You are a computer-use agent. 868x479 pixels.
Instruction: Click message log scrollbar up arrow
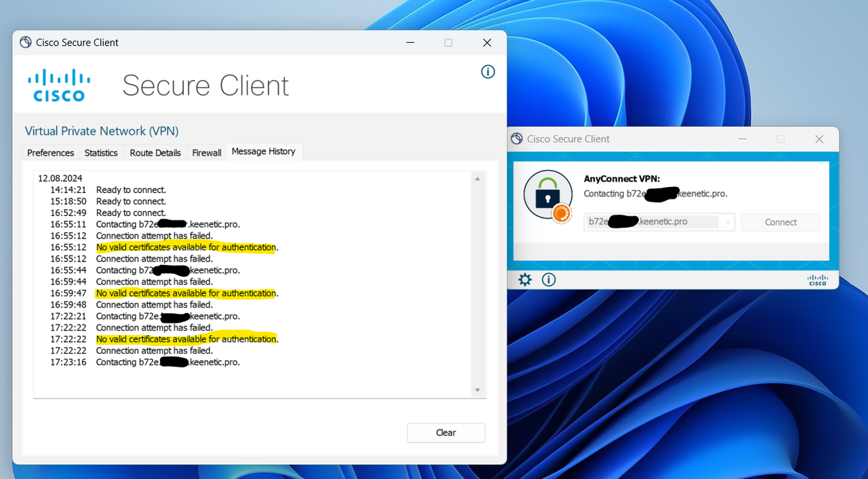point(477,179)
